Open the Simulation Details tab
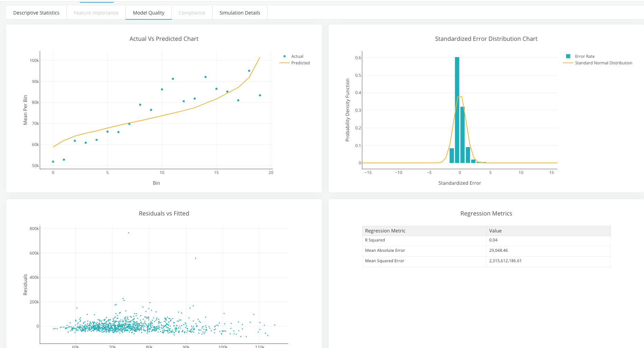This screenshot has width=644, height=348. coord(240,13)
